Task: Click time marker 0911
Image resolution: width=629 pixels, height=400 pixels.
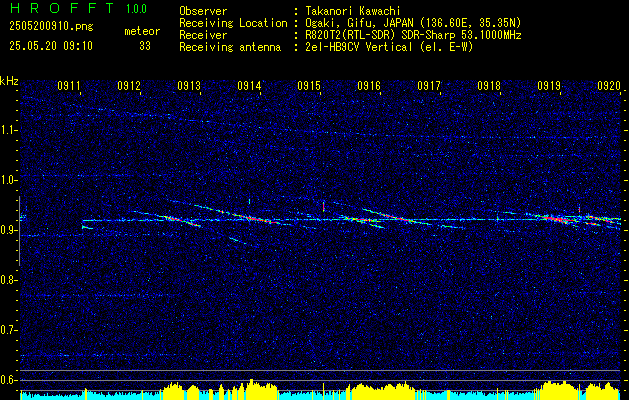Action: [69, 85]
